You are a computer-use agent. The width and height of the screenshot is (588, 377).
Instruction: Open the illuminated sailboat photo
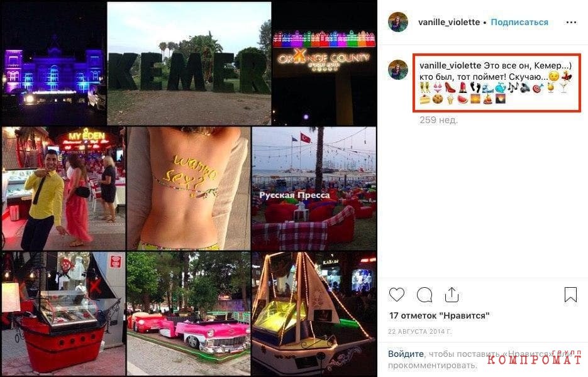pyautogui.click(x=314, y=314)
